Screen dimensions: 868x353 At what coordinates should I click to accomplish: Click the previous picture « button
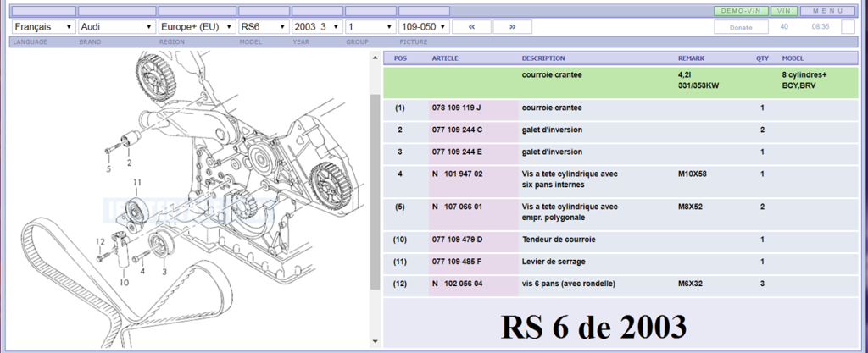click(471, 27)
